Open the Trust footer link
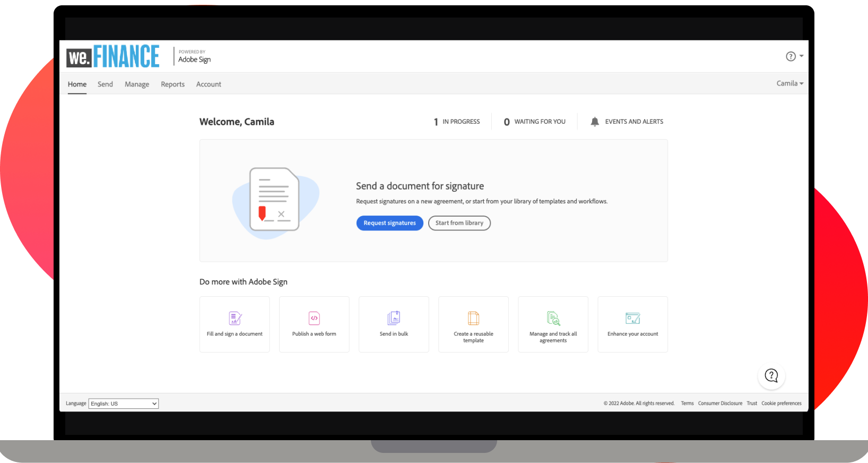This screenshot has width=868, height=463. coord(752,404)
